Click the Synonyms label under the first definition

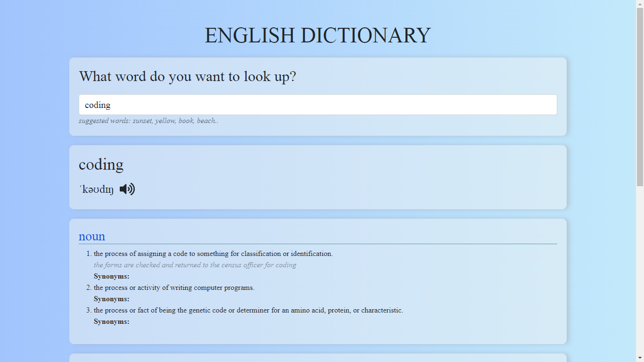coord(112,276)
